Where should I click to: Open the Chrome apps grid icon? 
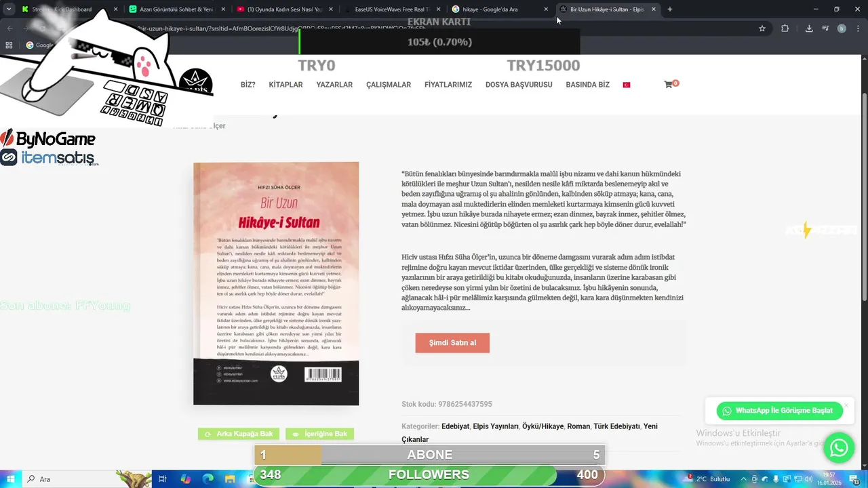pyautogui.click(x=9, y=45)
